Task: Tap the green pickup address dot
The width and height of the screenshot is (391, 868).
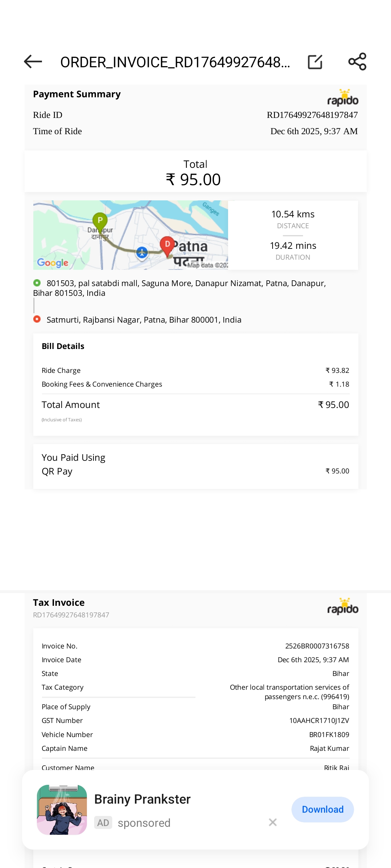Action: tap(37, 283)
